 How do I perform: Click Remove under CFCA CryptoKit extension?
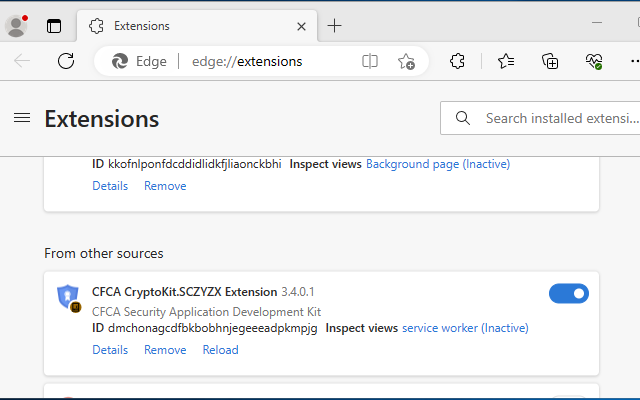165,350
